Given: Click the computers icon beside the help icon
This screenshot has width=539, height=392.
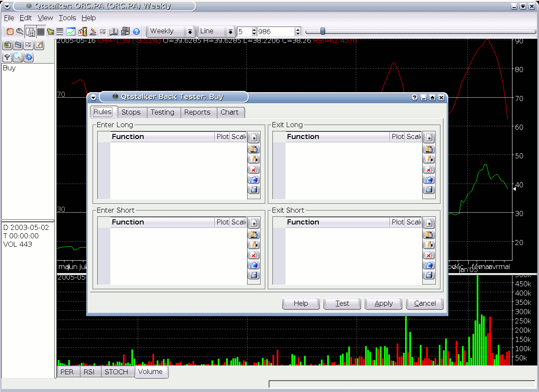Looking at the screenshot, I should 125,32.
